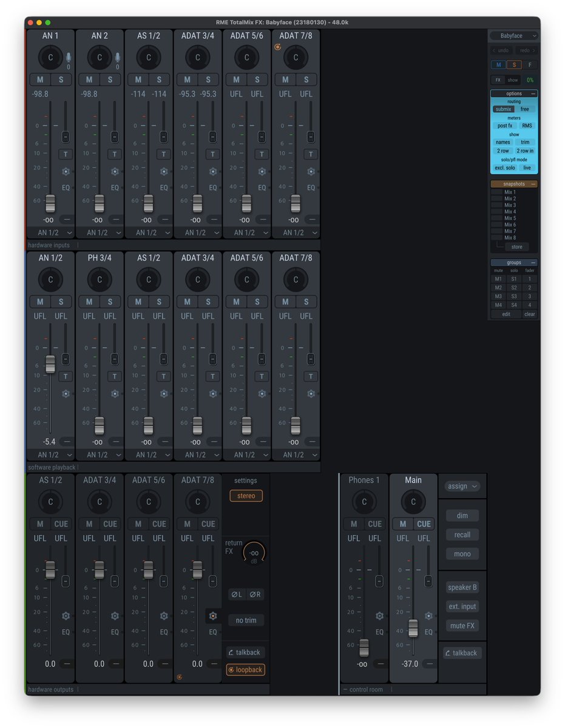Screen dimensions: 565x728
Task: Open the settings wrench icon on the AN 1 input
Action: (66, 172)
